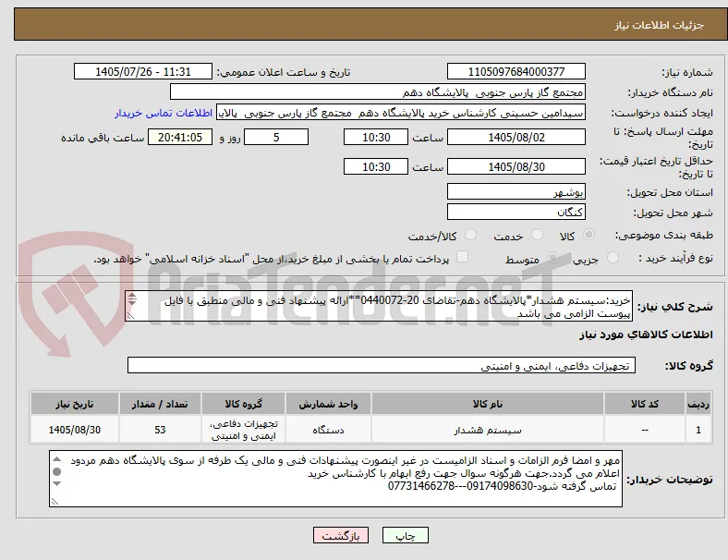Click the نام کالا column header
Image resolution: width=728 pixels, height=560 pixels.
(x=488, y=404)
